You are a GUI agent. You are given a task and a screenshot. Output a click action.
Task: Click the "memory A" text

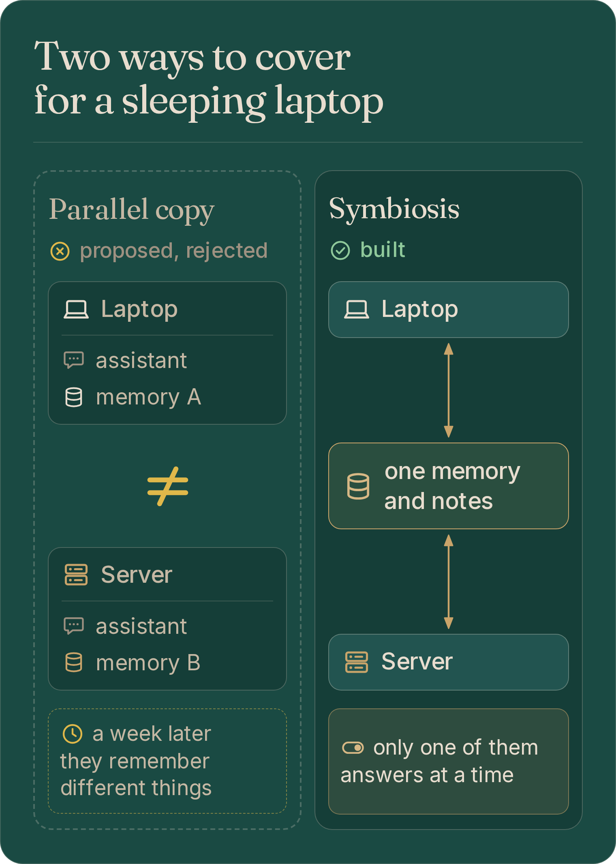pos(149,398)
